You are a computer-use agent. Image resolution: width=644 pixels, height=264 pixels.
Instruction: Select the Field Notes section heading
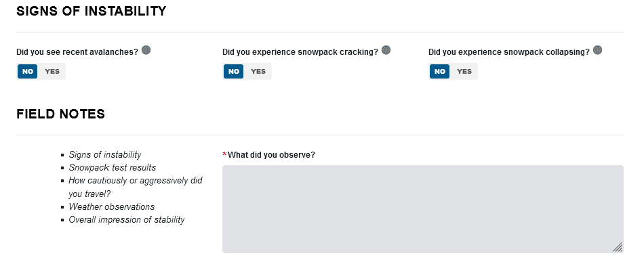point(61,114)
